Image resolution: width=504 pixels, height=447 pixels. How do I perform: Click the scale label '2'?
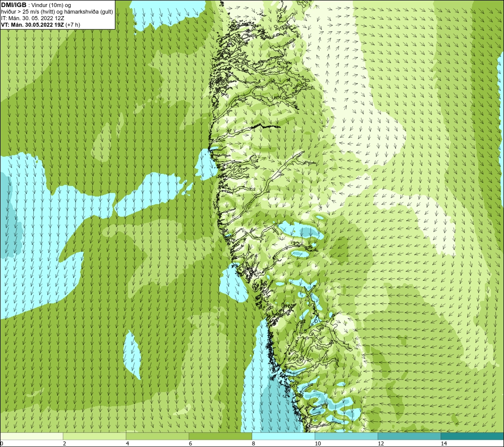click(x=65, y=443)
